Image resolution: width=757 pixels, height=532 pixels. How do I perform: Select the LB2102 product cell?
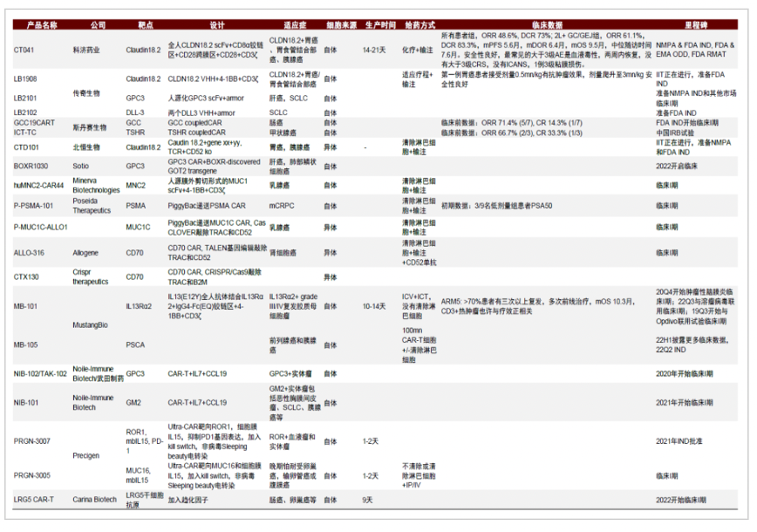click(25, 113)
